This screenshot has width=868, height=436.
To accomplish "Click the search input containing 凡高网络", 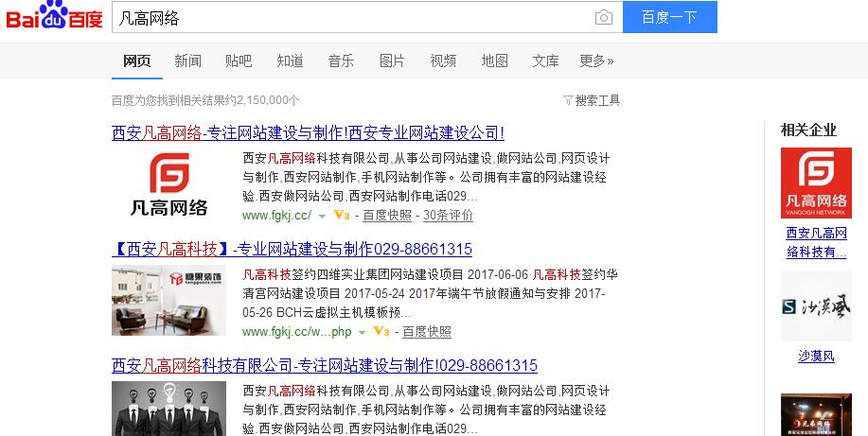I will point(350,18).
